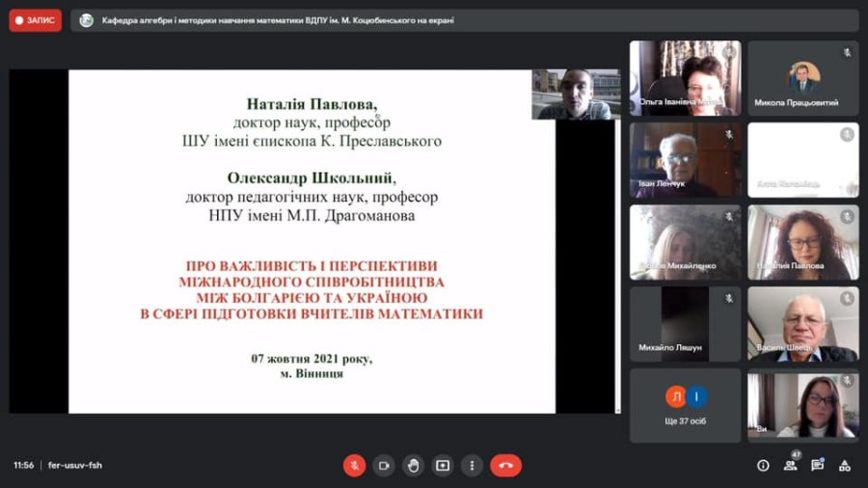The height and width of the screenshot is (488, 868).
Task: Toggle the camera button
Action: (x=384, y=465)
